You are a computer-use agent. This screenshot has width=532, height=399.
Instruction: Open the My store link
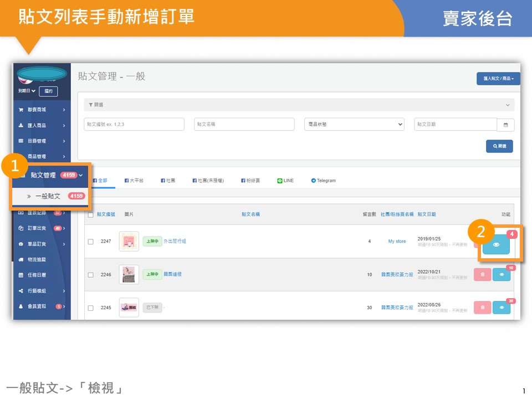point(397,242)
